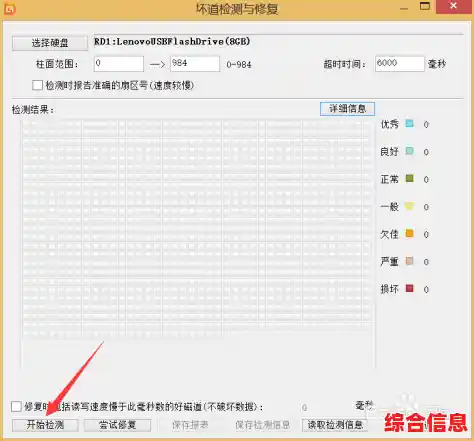This screenshot has height=441, width=474.
Task: Click the 损坏 legend label
Action: coord(390,289)
